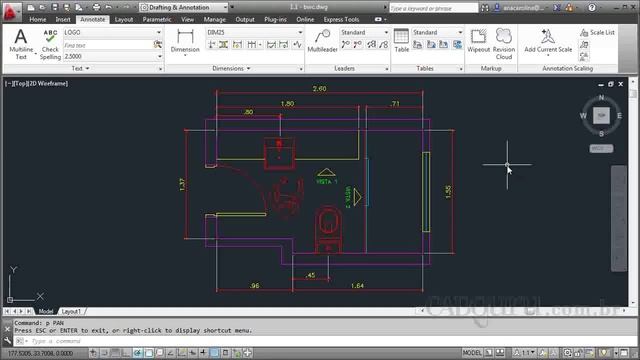
Task: Click the MODEL space status button
Action: click(x=472, y=353)
